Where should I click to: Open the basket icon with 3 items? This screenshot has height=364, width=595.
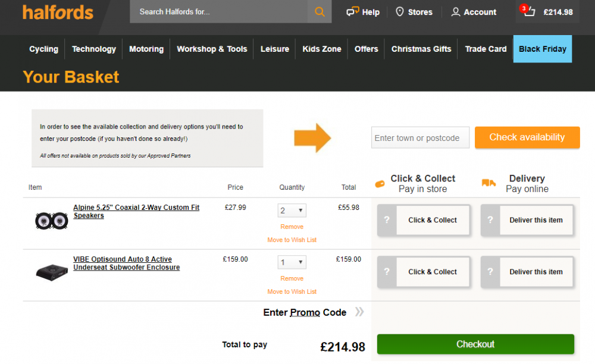coord(527,11)
